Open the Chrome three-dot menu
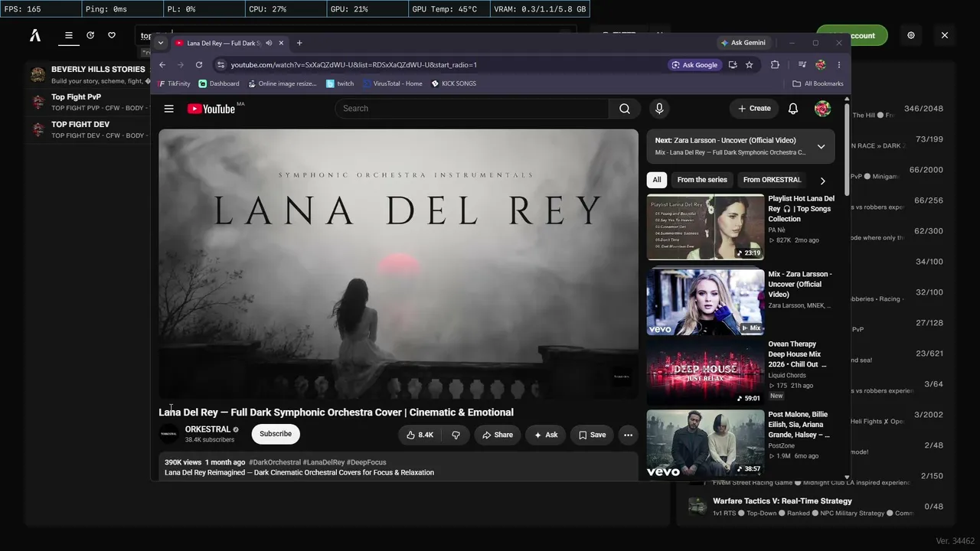 coord(839,65)
